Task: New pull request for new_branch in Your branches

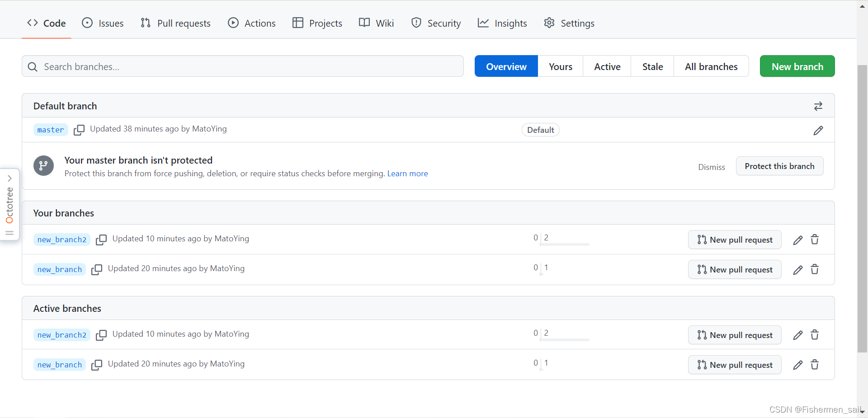Action: [x=735, y=269]
